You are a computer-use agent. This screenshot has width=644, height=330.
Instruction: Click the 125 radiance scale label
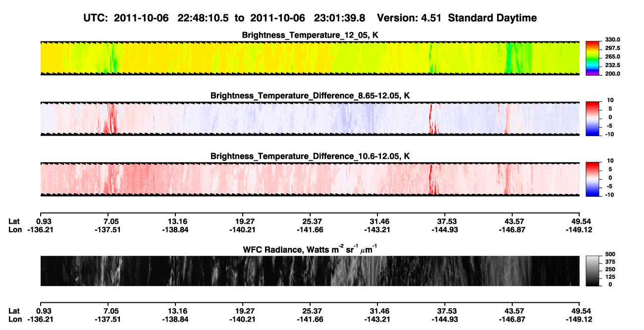coord(609,277)
